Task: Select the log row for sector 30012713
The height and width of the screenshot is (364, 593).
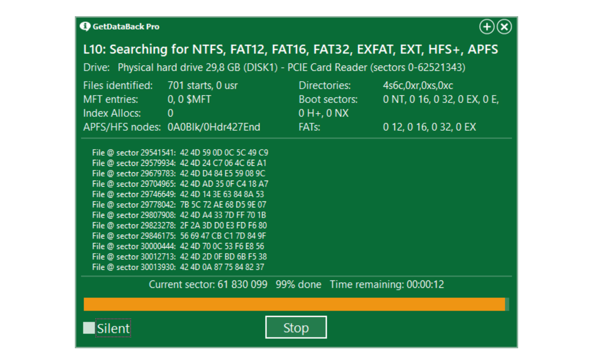Action: (x=179, y=256)
